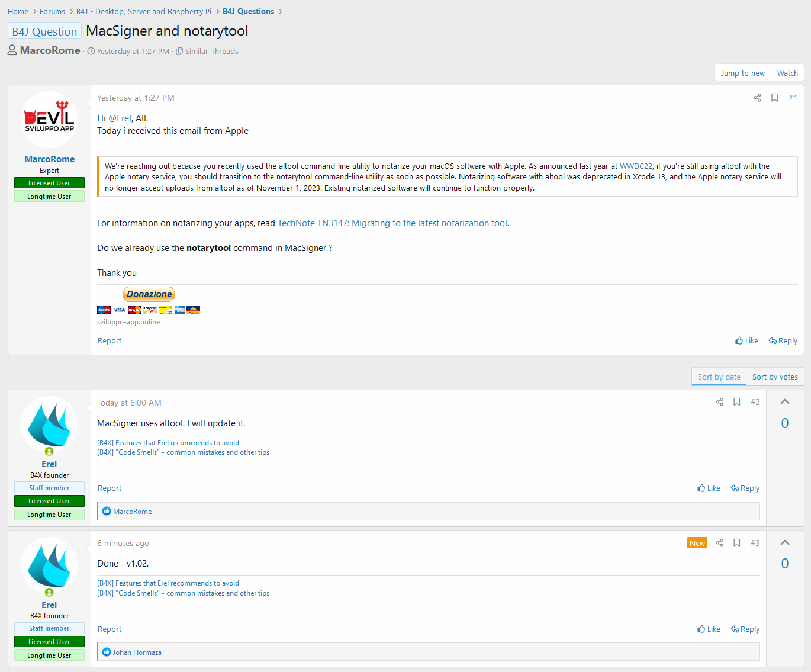Open 'Features that Erel recommends to avoid' in post #2
This screenshot has height=672, width=811.
(x=168, y=443)
